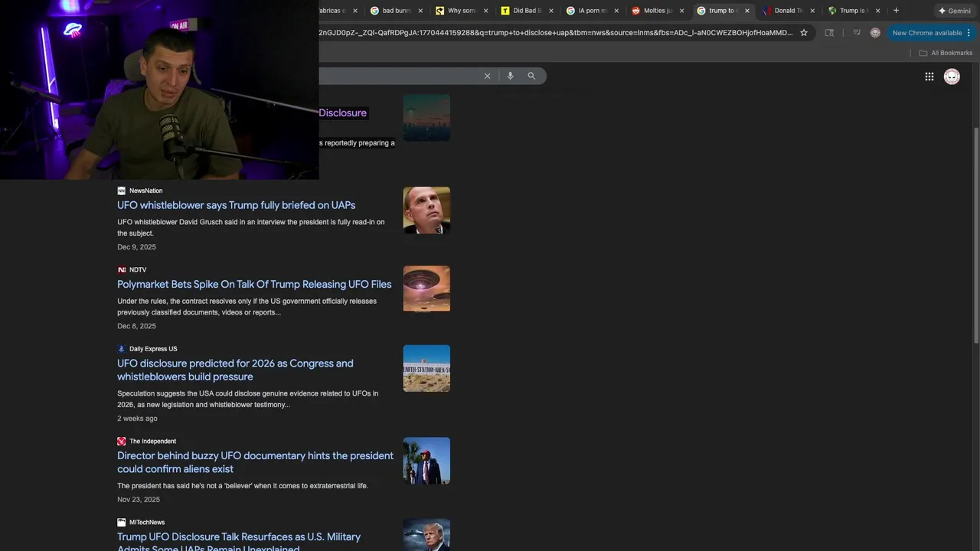Open 'UFO whistleblower says Trump fully briefed on UAPs'
The image size is (980, 551).
pos(236,205)
